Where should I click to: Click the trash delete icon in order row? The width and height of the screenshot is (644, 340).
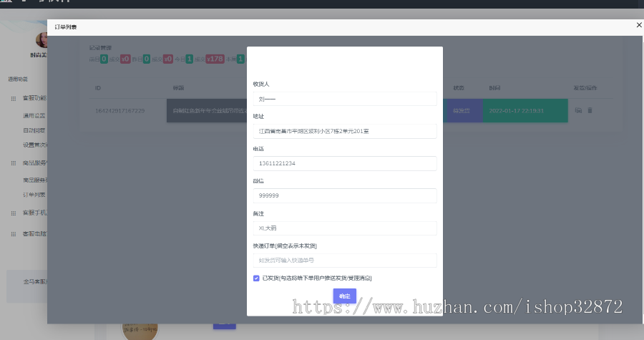tap(590, 110)
